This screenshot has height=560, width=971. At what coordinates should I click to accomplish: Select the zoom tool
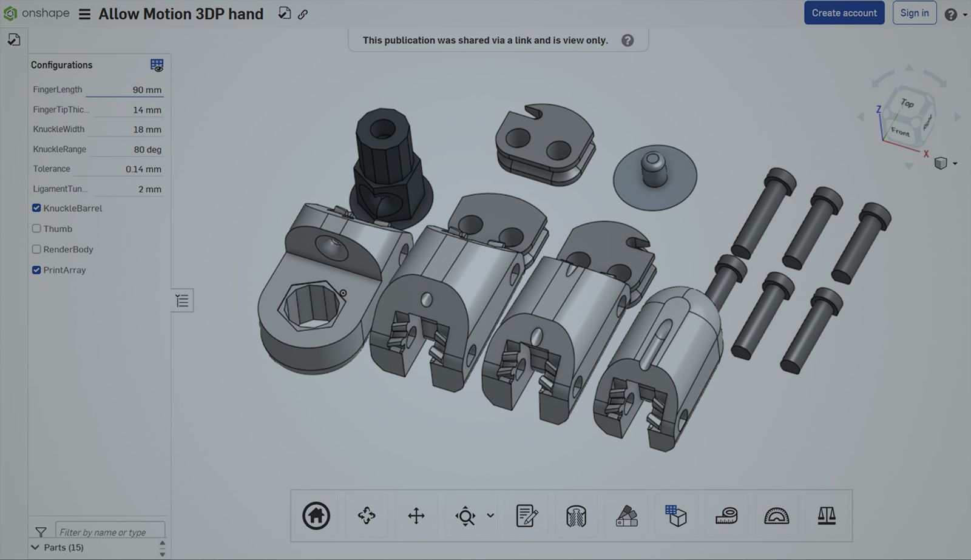pyautogui.click(x=466, y=516)
